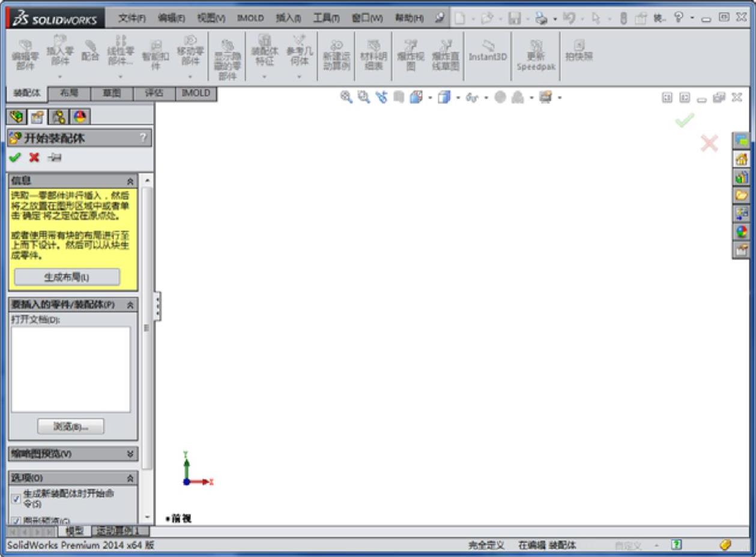This screenshot has height=557, width=756.
Task: Click the Zoom to Fit magnifier icon
Action: pos(346,97)
